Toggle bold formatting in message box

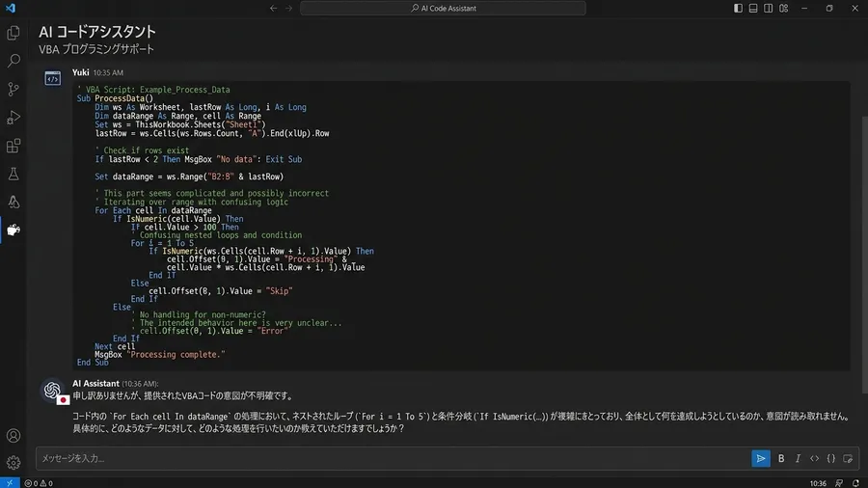781,458
